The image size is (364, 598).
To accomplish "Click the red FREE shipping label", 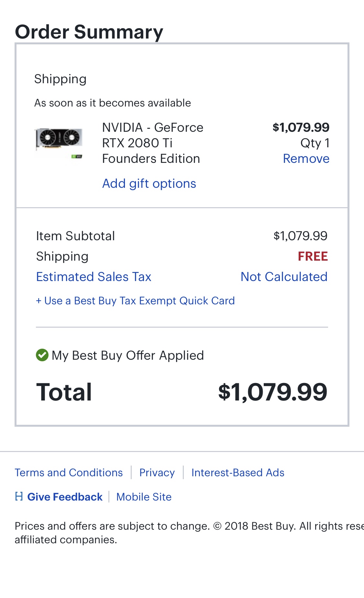I will 313,256.
